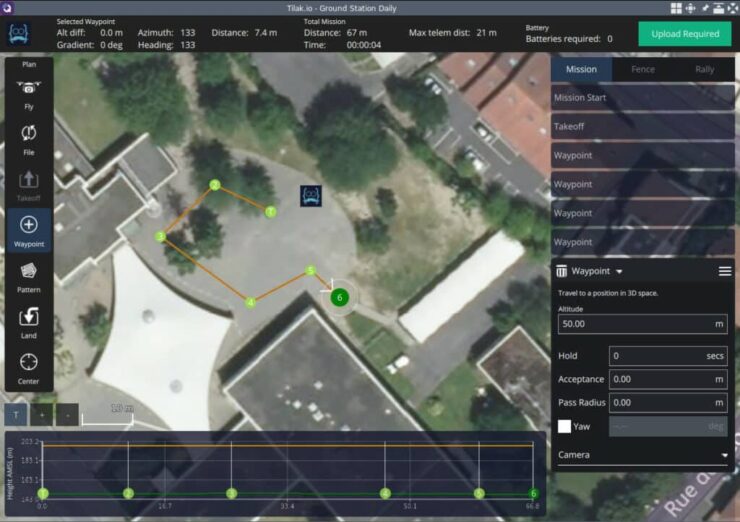Delete the waypoint using the trash icon
Screen dimensions: 740x522
click(x=562, y=271)
